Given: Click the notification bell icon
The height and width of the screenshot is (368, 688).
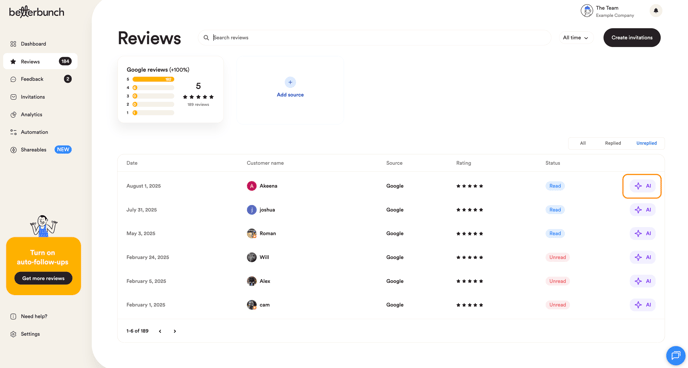Looking at the screenshot, I should tap(656, 11).
